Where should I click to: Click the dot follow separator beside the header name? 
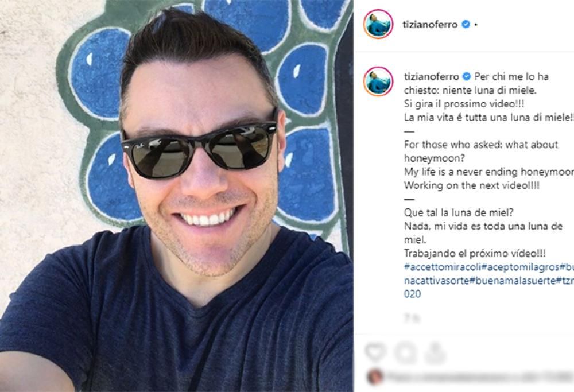click(x=475, y=25)
